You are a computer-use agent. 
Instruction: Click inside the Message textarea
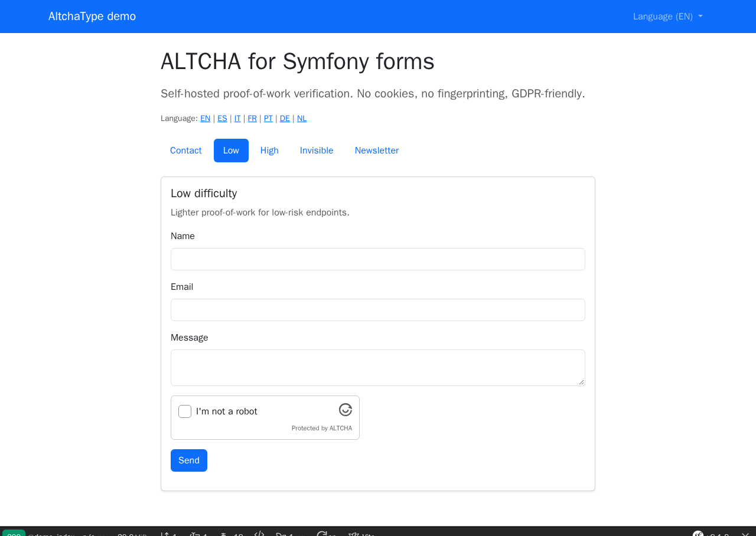(x=378, y=368)
